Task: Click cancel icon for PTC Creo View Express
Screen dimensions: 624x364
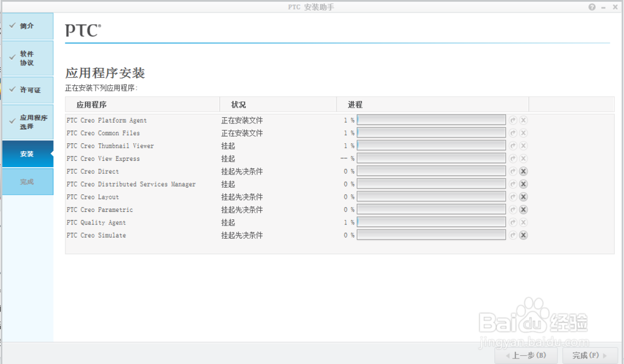Action: [524, 158]
